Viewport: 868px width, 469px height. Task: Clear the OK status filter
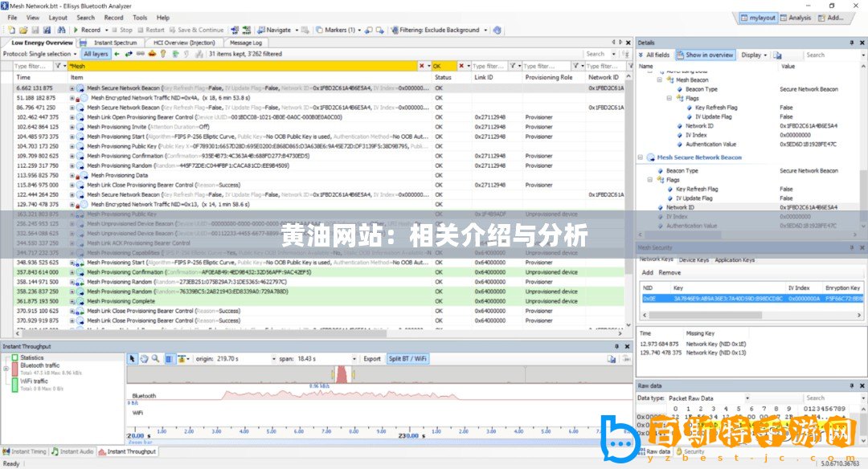(x=461, y=67)
